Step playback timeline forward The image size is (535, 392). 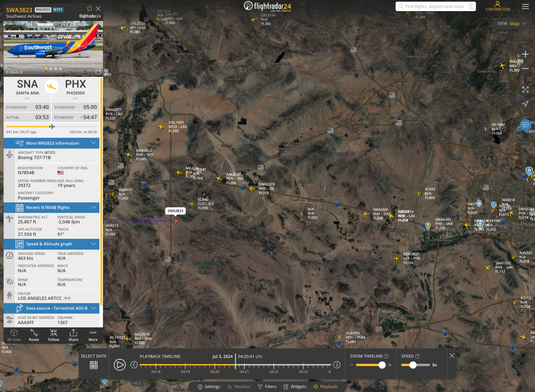tap(337, 365)
